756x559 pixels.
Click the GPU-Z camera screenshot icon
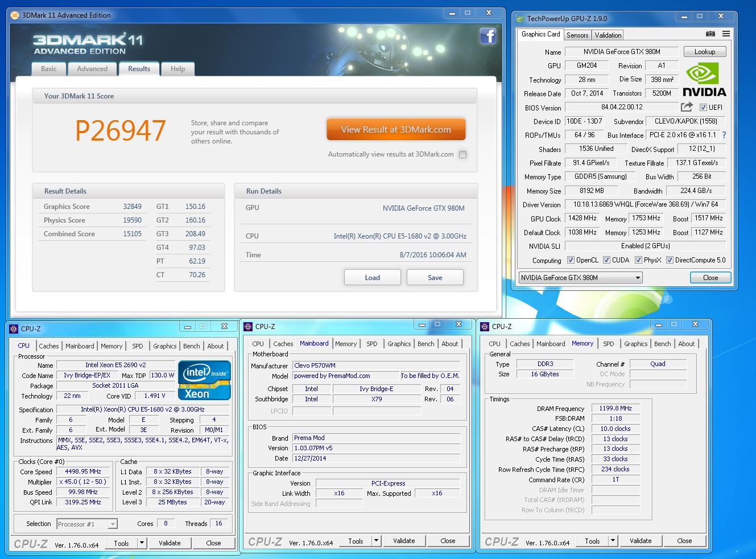click(710, 34)
